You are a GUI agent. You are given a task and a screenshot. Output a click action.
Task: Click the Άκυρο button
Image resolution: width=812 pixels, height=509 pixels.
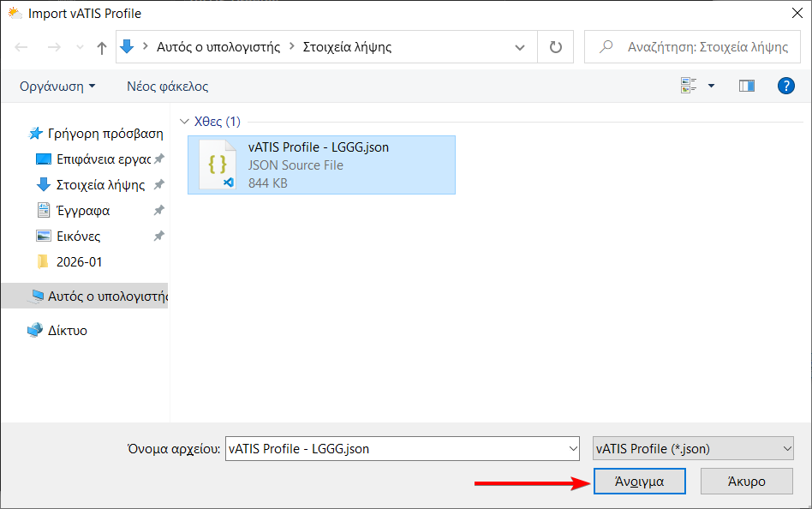[746, 481]
